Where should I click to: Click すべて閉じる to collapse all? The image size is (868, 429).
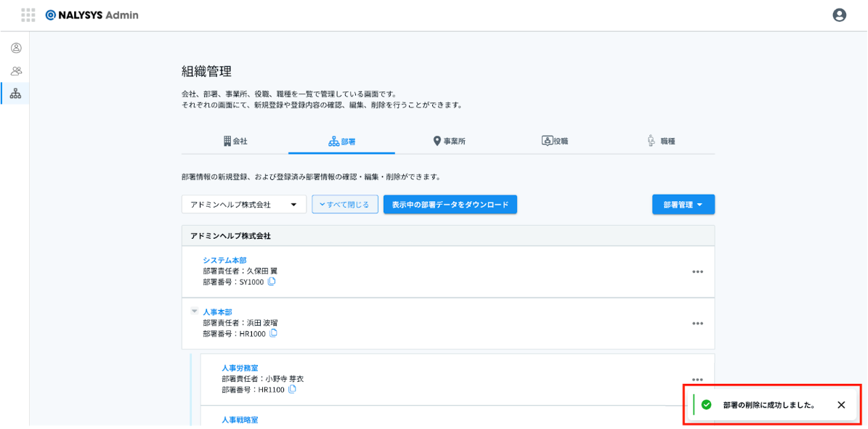point(345,204)
